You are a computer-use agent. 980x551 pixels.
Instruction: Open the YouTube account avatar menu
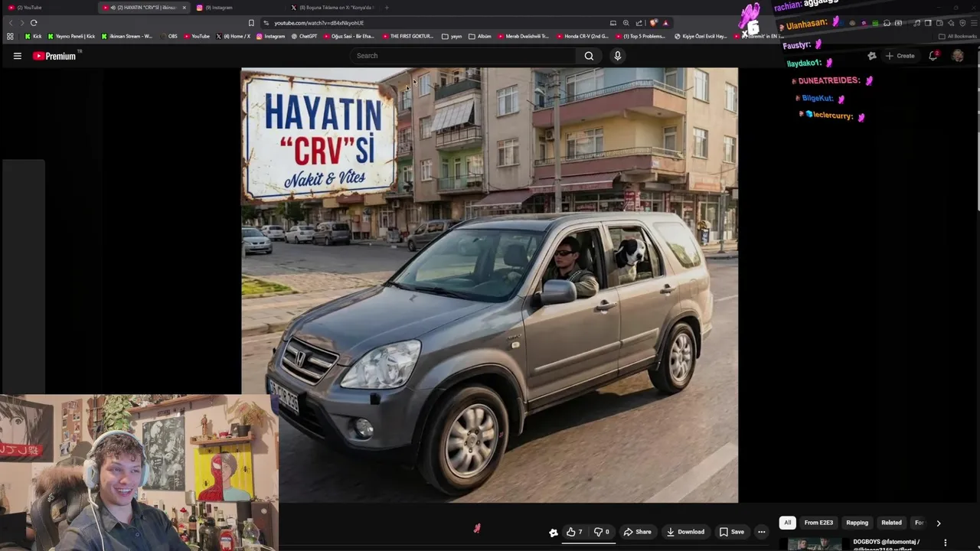click(957, 56)
